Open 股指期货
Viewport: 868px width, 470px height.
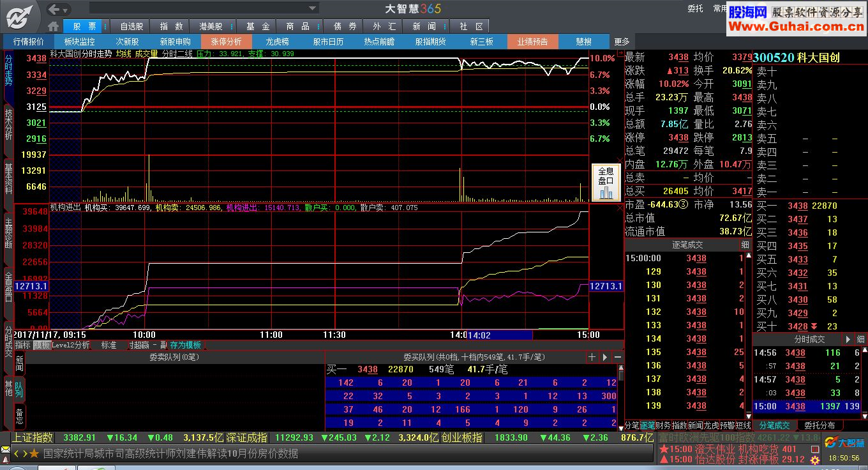430,42
